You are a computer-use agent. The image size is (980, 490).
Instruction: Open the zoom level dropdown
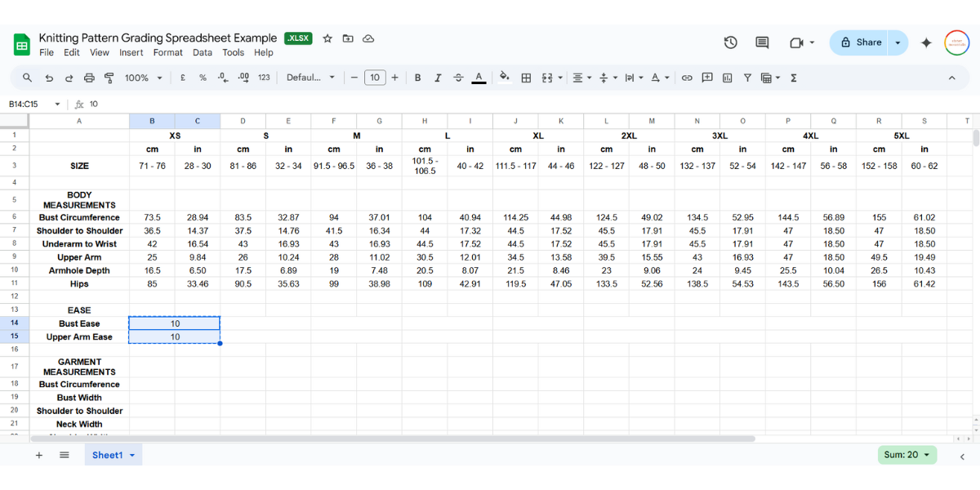pos(144,78)
